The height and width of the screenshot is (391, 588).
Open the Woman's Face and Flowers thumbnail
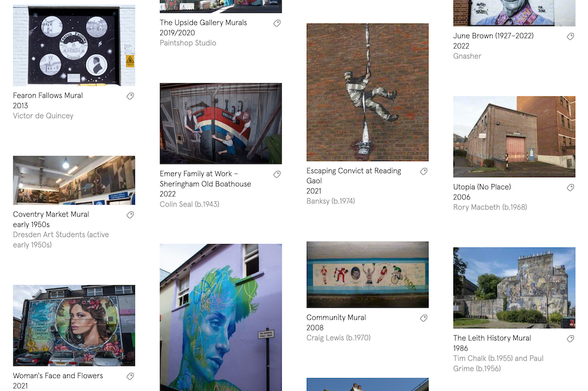click(x=74, y=325)
